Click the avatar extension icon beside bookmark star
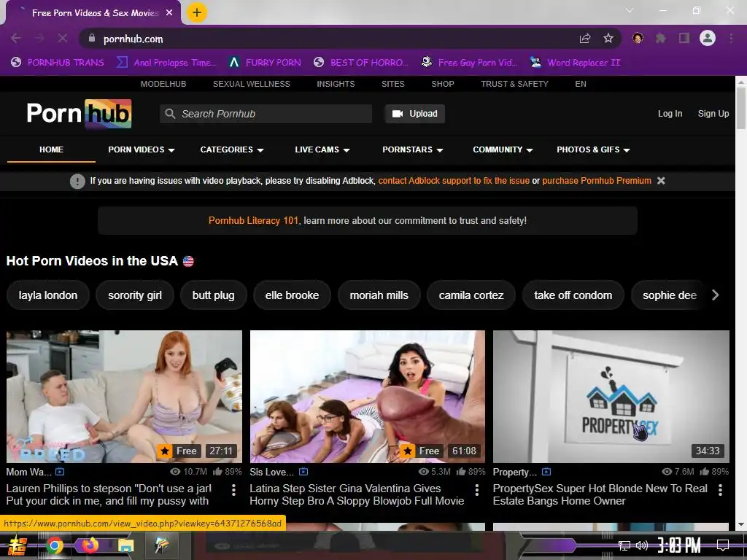747x560 pixels. (638, 39)
